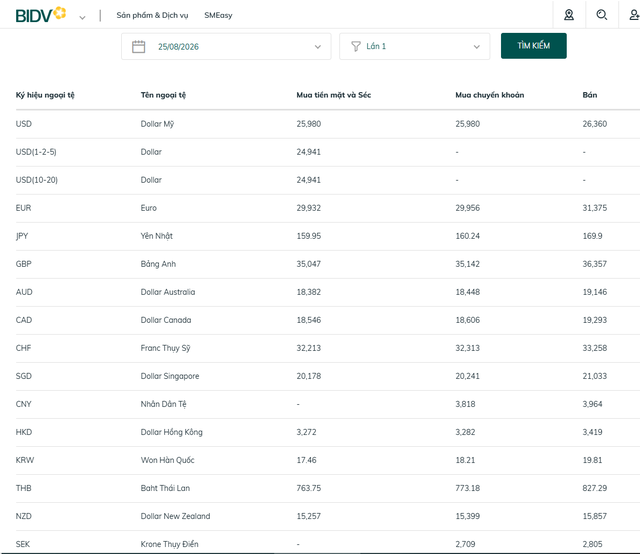
Task: Open Sản phẩm & Dịch vụ menu
Action: [x=152, y=16]
